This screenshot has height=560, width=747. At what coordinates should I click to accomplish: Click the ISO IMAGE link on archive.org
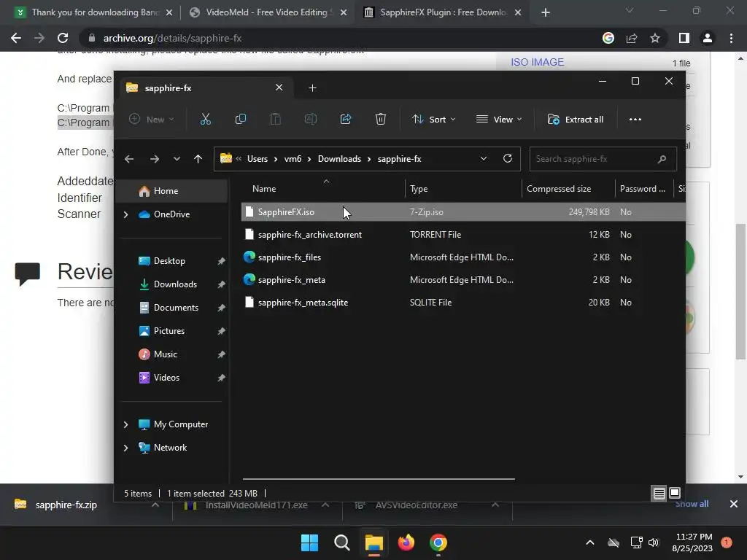(538, 63)
